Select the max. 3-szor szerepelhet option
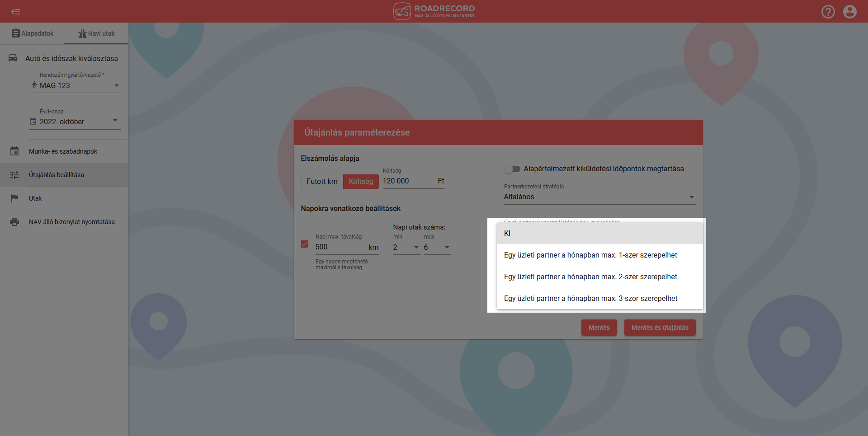Screen dimensions: 868x436 599,298
